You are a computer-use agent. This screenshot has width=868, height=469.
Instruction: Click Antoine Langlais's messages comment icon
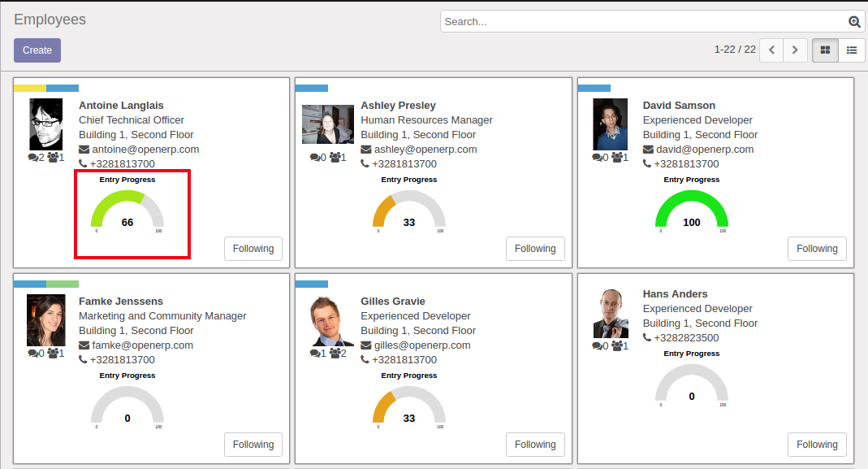(32, 158)
